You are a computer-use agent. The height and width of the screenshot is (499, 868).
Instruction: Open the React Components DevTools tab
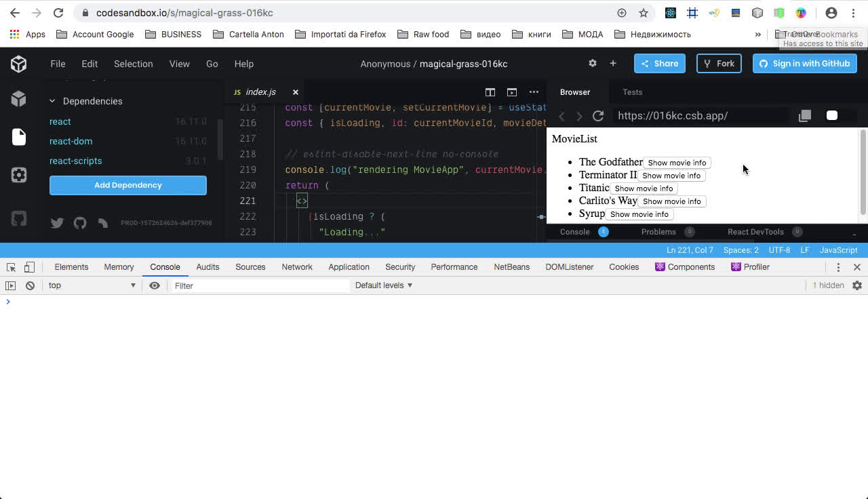click(x=685, y=267)
